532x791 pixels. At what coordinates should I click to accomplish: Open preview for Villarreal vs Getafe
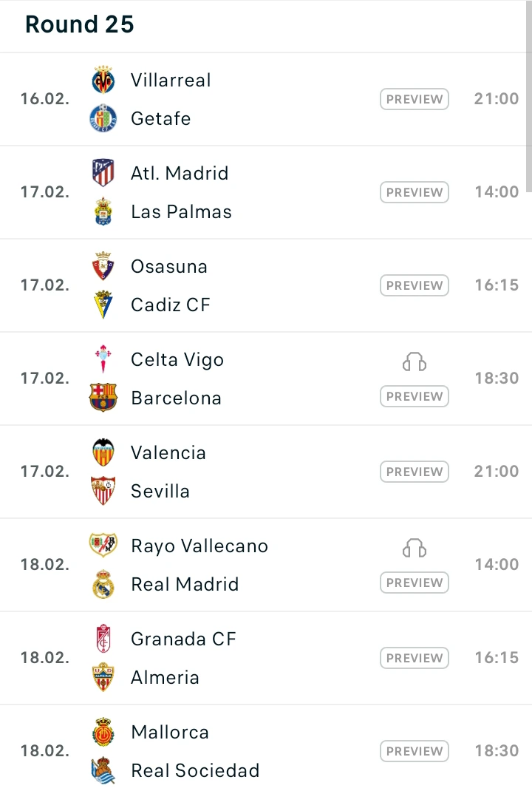click(415, 99)
